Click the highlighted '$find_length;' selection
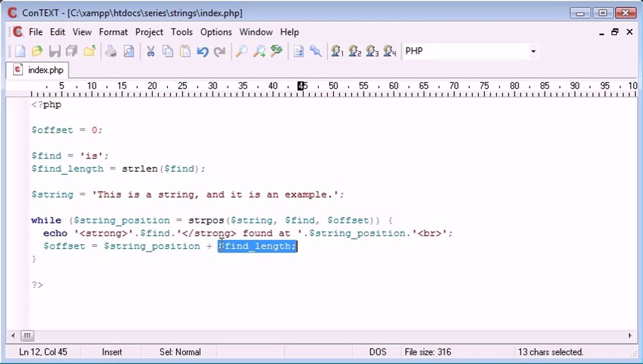Image resolution: width=643 pixels, height=364 pixels. click(x=257, y=246)
